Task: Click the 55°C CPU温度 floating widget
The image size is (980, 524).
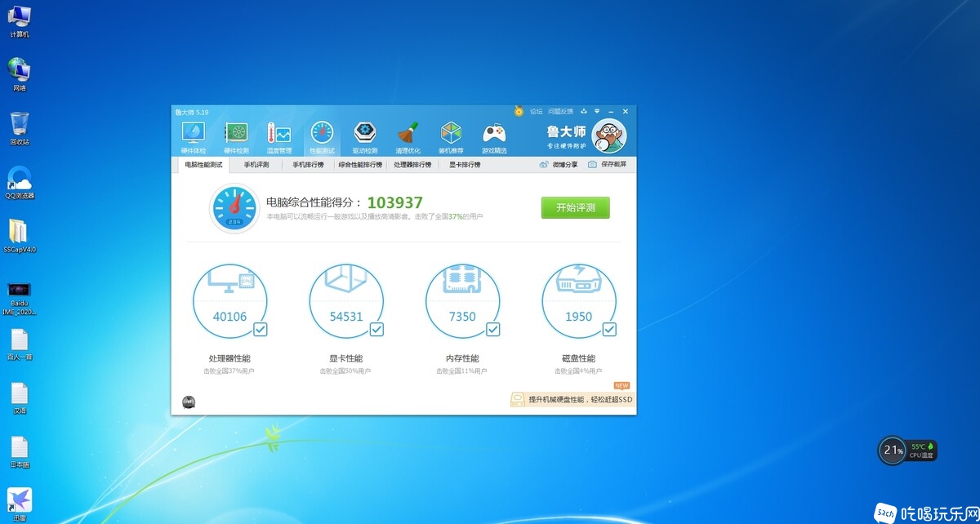Action: coord(922,451)
